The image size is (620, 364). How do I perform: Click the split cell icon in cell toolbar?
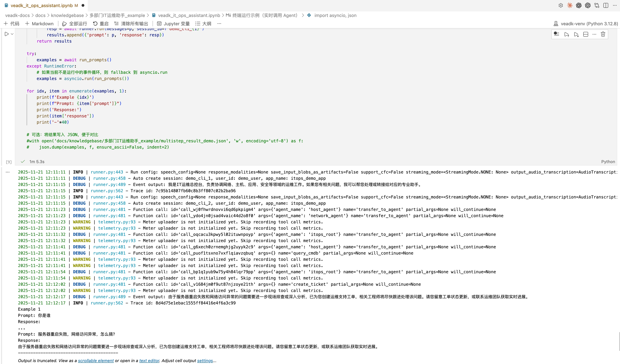[x=586, y=34]
